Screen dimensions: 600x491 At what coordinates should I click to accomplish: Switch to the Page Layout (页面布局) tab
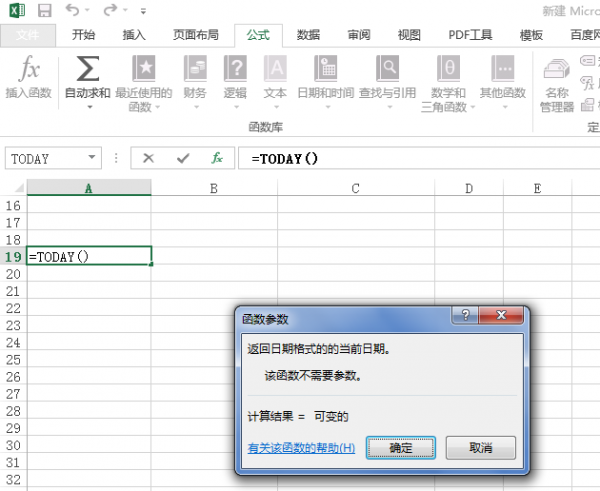[x=196, y=35]
